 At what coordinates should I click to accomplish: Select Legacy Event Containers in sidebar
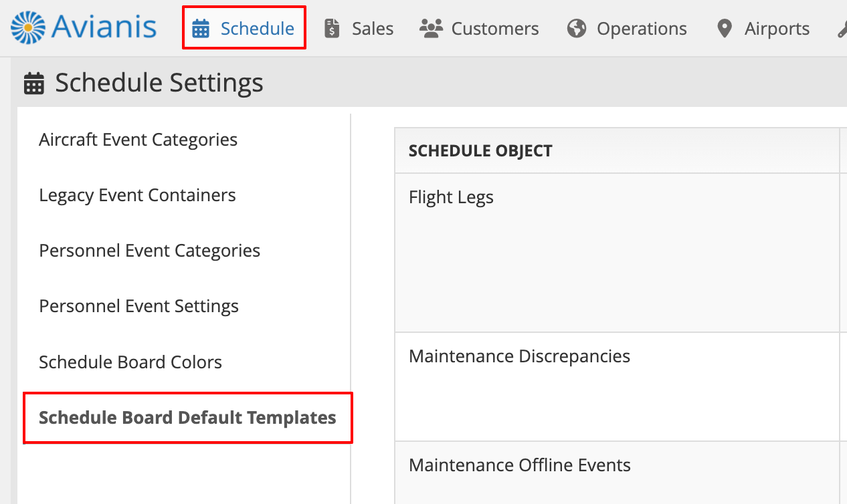(137, 195)
